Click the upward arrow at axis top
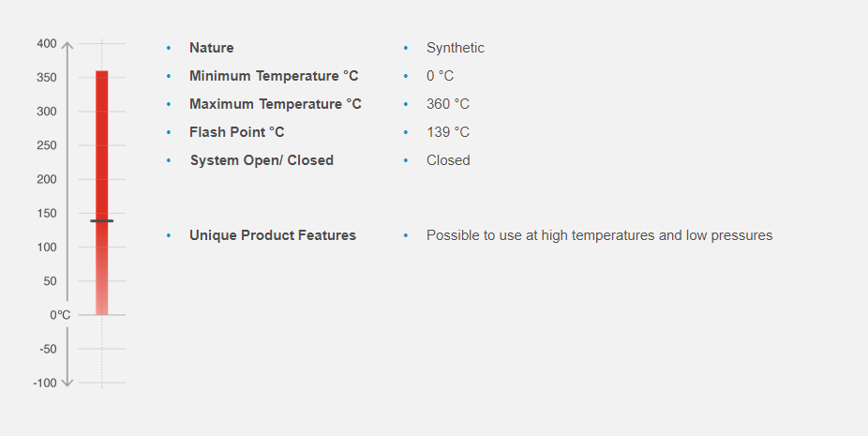 (x=67, y=45)
